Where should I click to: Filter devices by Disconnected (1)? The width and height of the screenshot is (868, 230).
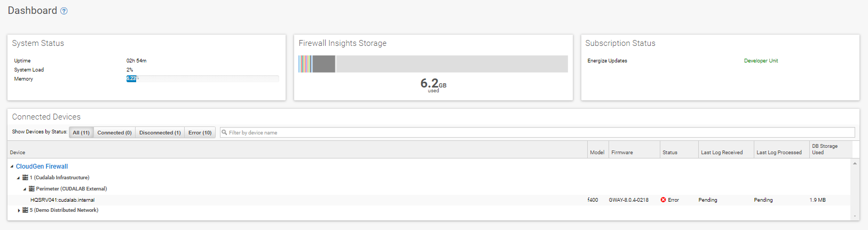coord(160,132)
